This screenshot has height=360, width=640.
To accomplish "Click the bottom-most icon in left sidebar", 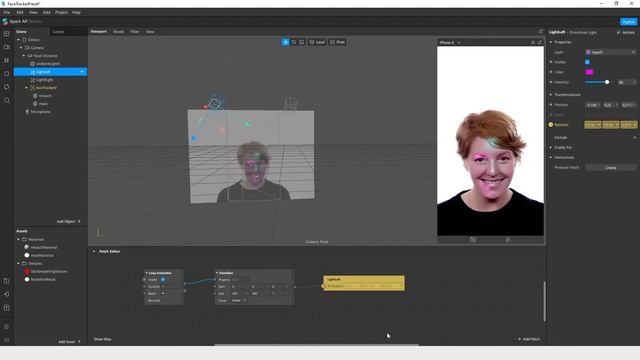I will pyautogui.click(x=7, y=340).
